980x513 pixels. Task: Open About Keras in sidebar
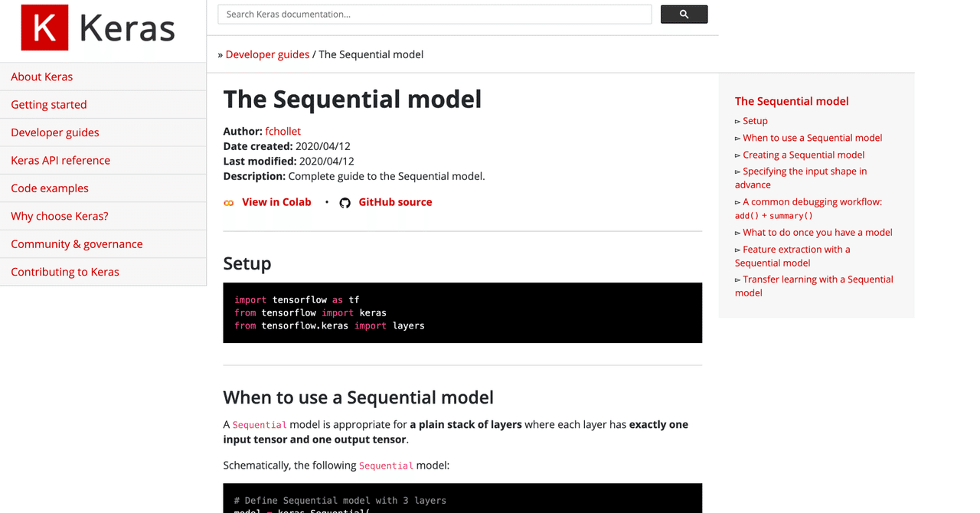42,77
